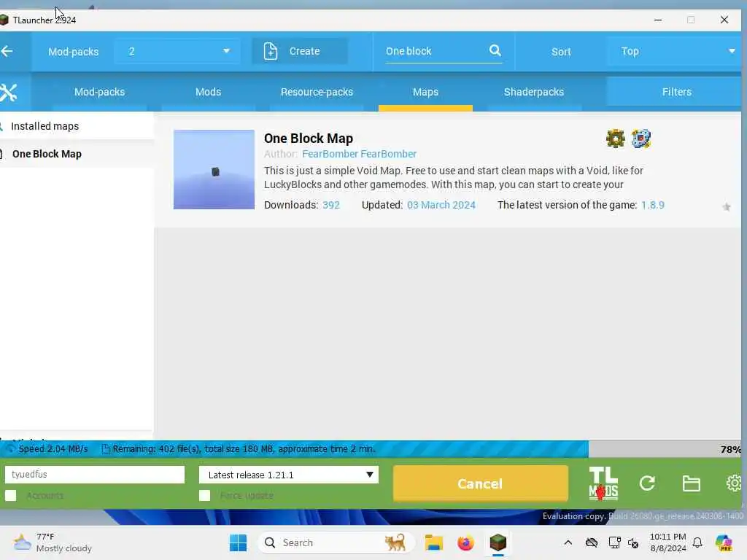This screenshot has width=747, height=560.
Task: Mark One Block Map as favorite with star
Action: 726,206
